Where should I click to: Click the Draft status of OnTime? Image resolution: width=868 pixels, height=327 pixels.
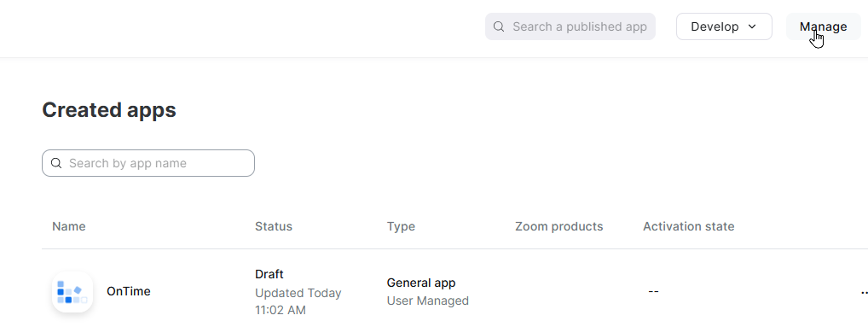tap(269, 274)
